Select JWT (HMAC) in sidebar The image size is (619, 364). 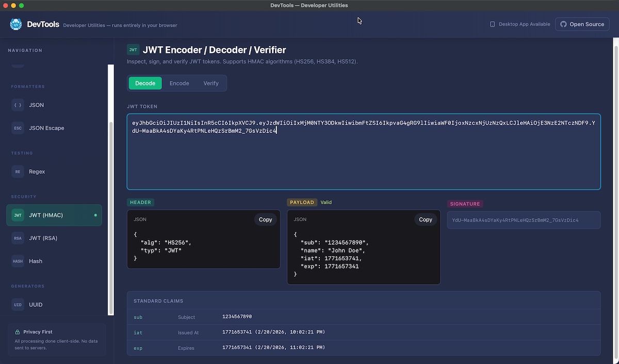(x=54, y=215)
